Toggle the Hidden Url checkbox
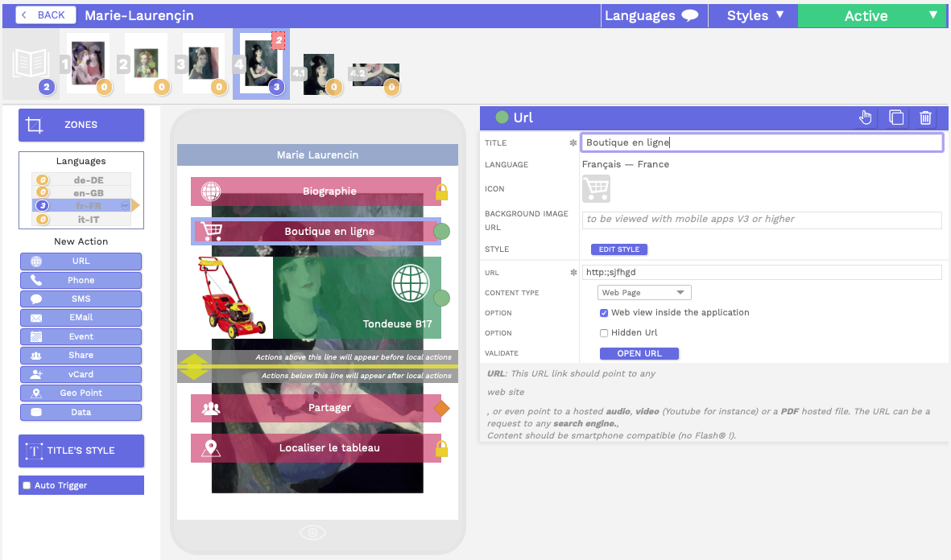Viewport: 951px width, 560px height. (603, 333)
